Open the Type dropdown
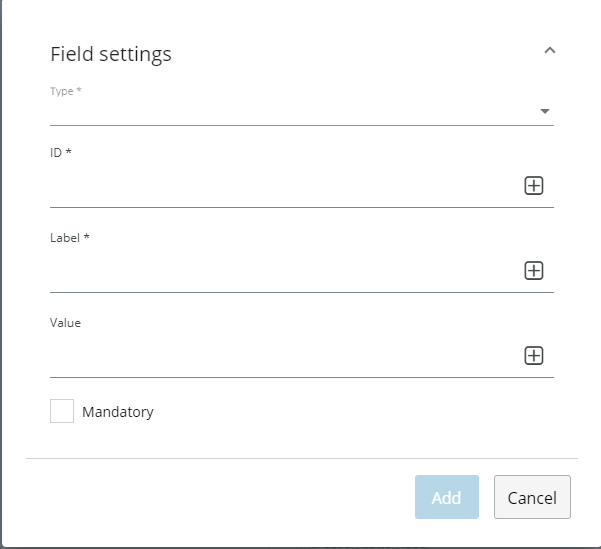This screenshot has height=549, width=601. click(302, 111)
